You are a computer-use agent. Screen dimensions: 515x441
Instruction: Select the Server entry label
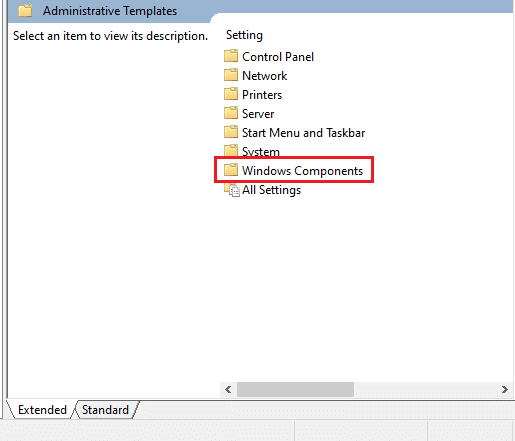click(x=258, y=114)
